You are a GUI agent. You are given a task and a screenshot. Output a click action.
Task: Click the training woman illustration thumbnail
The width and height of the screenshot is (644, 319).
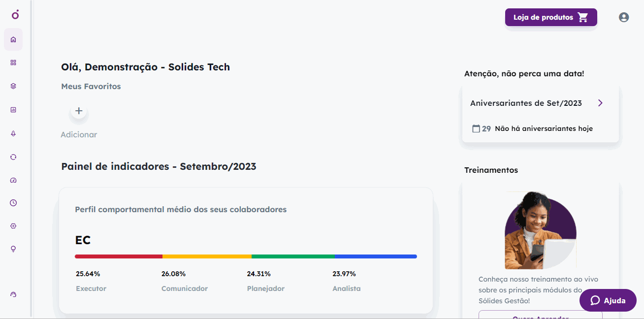(541, 230)
